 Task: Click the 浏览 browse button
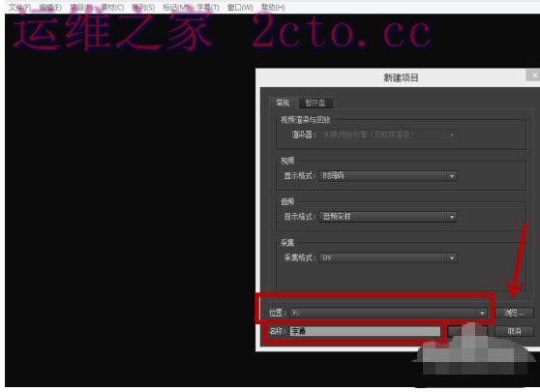point(514,313)
